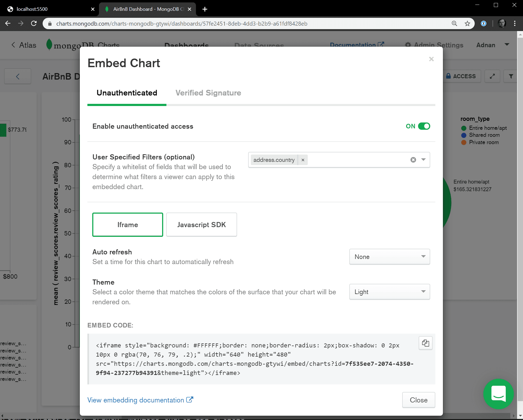This screenshot has height=420, width=523.
Task: Bookmark the page with the star icon
Action: coord(467,23)
